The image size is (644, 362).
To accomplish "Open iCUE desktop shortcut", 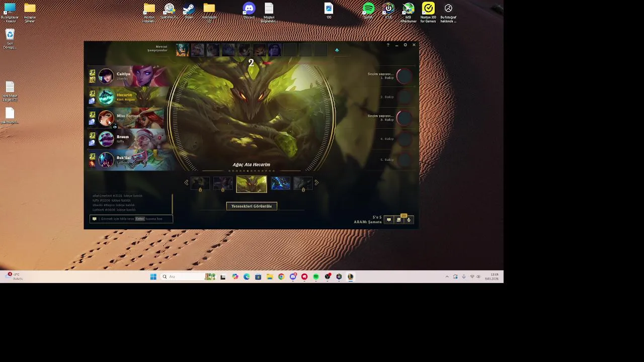I will (388, 12).
